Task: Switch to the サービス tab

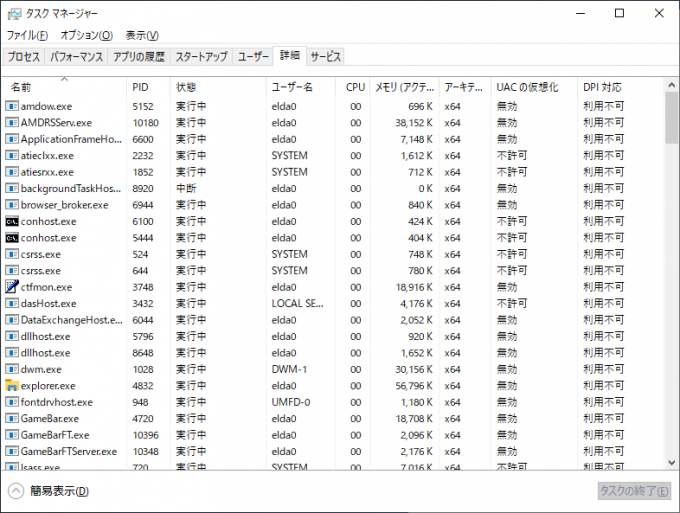Action: click(x=325, y=57)
